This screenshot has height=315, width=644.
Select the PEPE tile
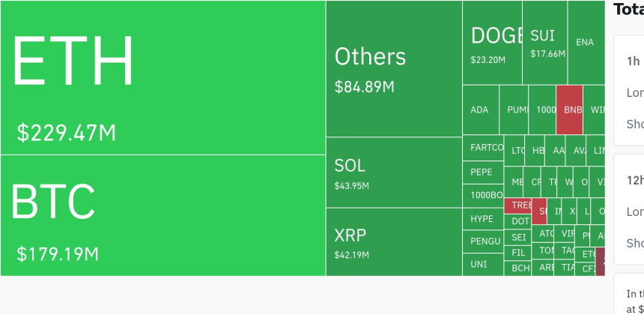point(483,172)
